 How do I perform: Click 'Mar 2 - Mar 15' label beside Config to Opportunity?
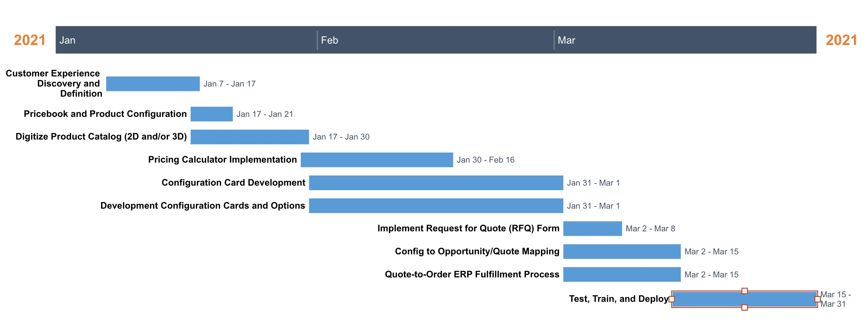pyautogui.click(x=711, y=252)
